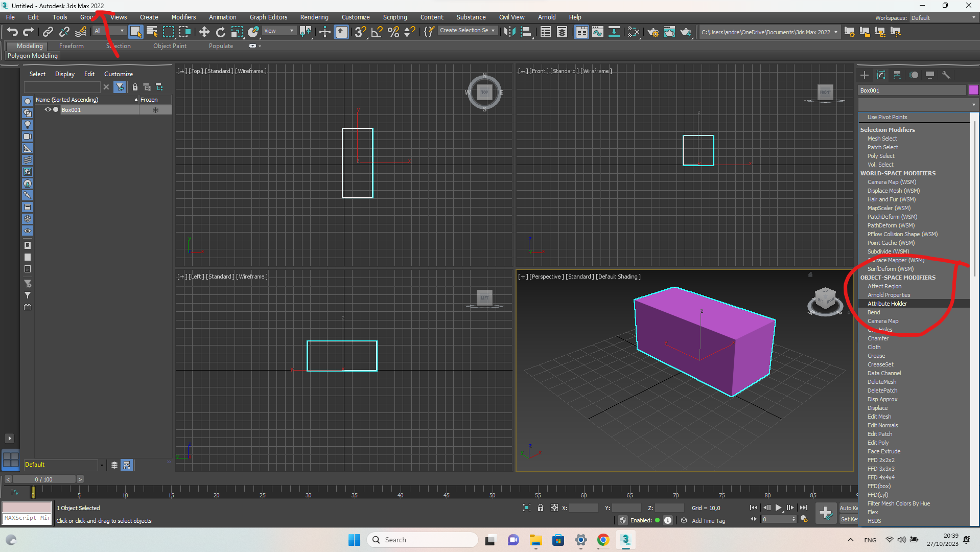Open Render Setup with teapot gear icon
Viewport: 980px width, 552px height.
[x=652, y=32]
